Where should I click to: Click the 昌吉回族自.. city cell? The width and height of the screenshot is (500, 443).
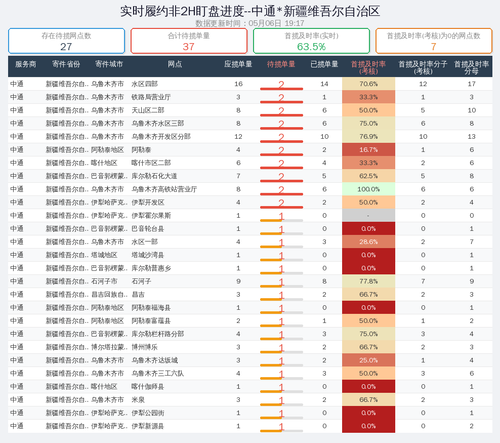click(x=109, y=295)
